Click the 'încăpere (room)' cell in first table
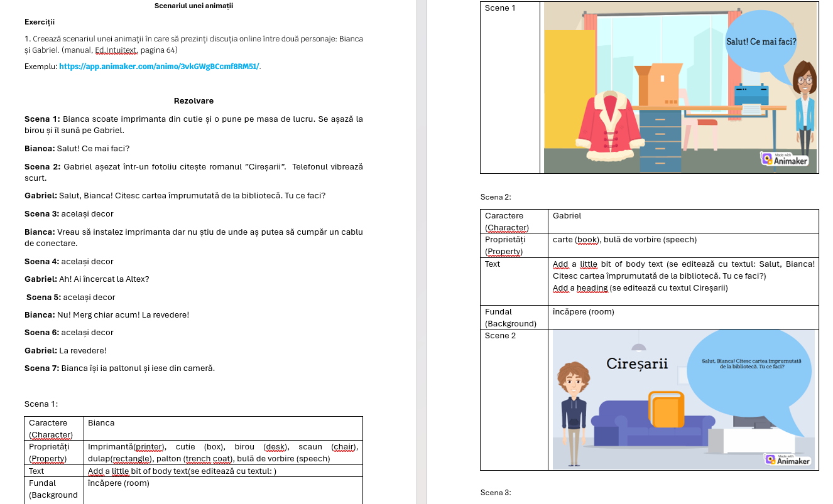Image resolution: width=833 pixels, height=504 pixels. point(223,489)
